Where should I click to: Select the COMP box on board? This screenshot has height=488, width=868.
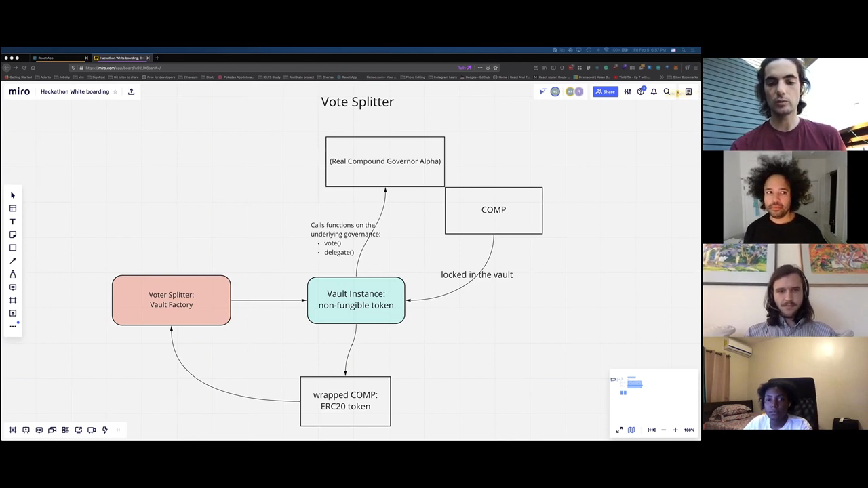coord(494,210)
